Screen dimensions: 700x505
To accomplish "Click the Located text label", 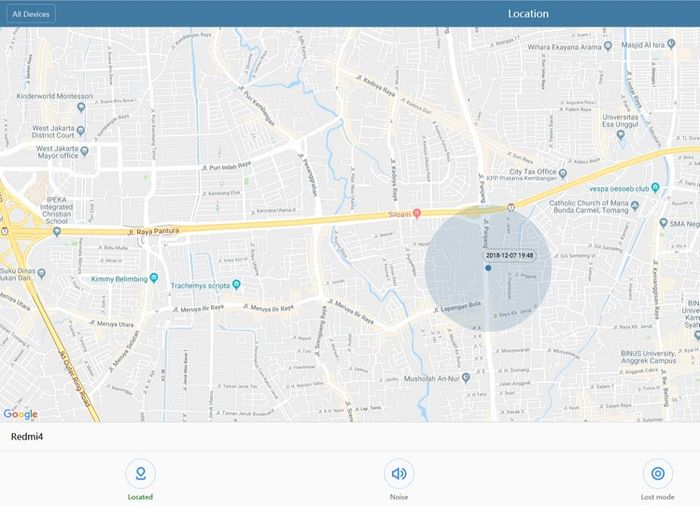I will point(140,497).
